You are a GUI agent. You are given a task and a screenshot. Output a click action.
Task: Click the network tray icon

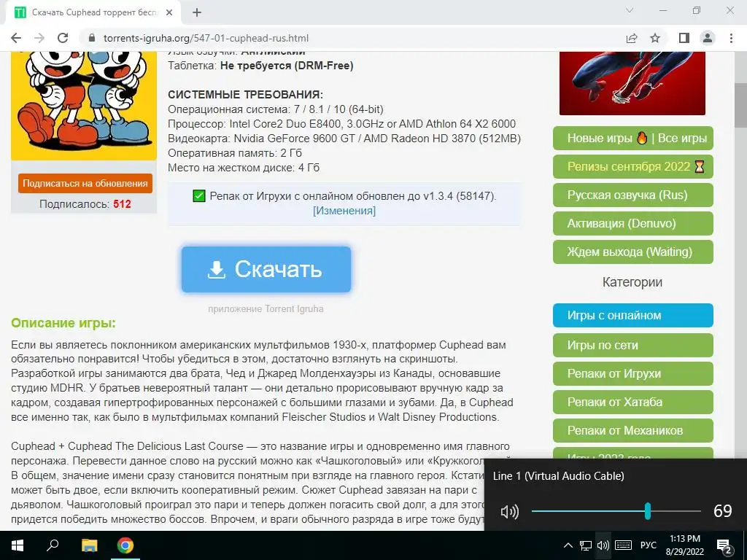point(586,545)
